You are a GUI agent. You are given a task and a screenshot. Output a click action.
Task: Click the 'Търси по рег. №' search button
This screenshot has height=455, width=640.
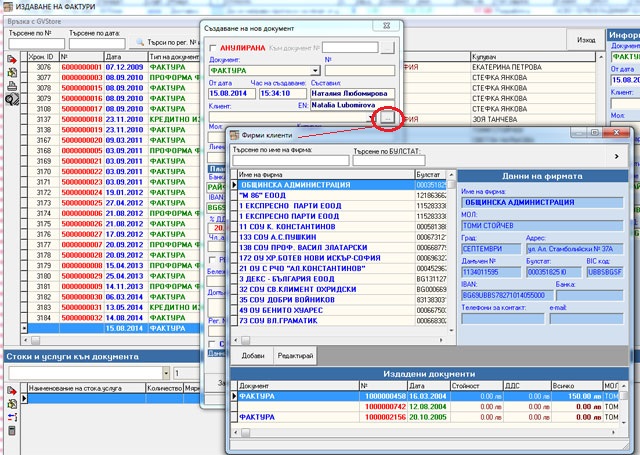click(167, 42)
